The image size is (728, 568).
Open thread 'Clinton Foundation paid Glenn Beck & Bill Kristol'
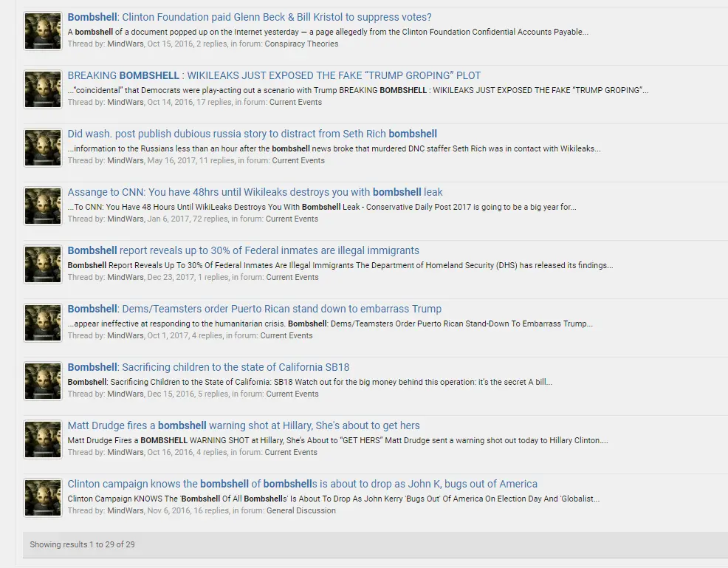[x=250, y=17]
